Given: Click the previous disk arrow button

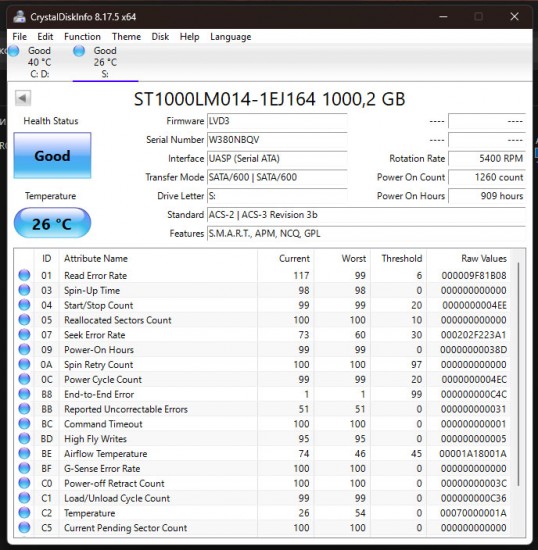Looking at the screenshot, I should [x=23, y=98].
